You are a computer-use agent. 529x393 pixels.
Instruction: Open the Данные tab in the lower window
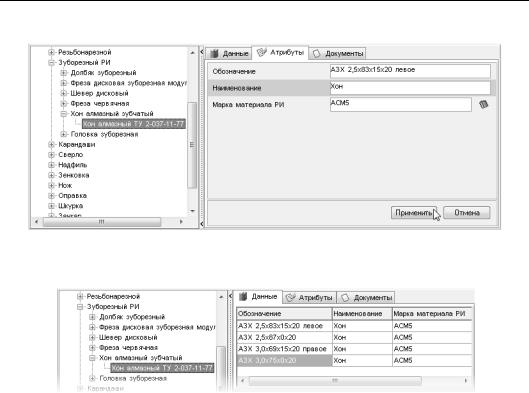tap(258, 297)
